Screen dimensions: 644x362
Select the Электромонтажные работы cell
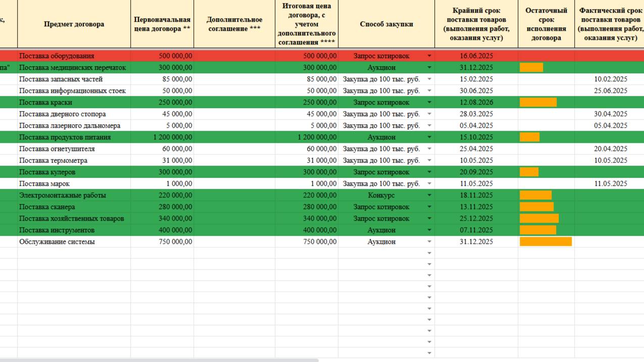click(x=74, y=195)
